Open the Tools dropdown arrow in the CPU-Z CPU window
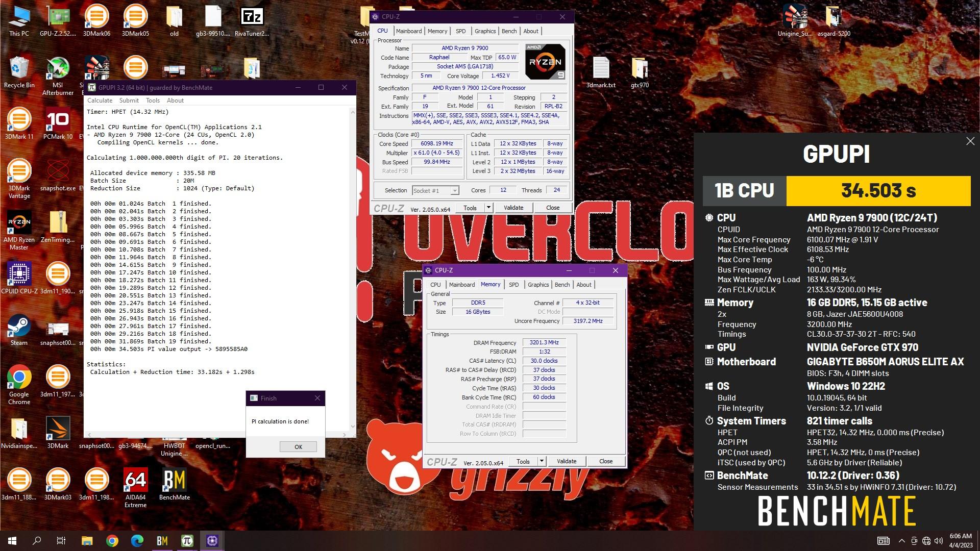 pyautogui.click(x=488, y=208)
